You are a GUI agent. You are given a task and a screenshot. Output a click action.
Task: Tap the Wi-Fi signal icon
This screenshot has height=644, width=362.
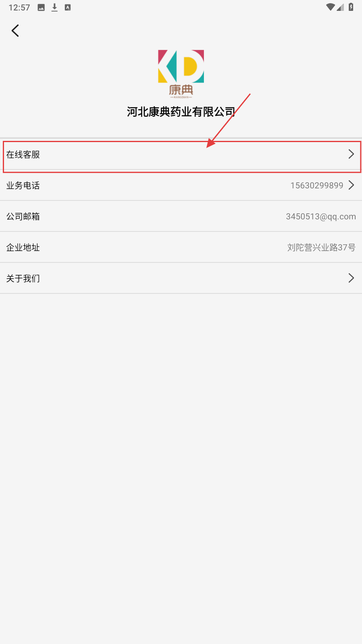point(331,7)
